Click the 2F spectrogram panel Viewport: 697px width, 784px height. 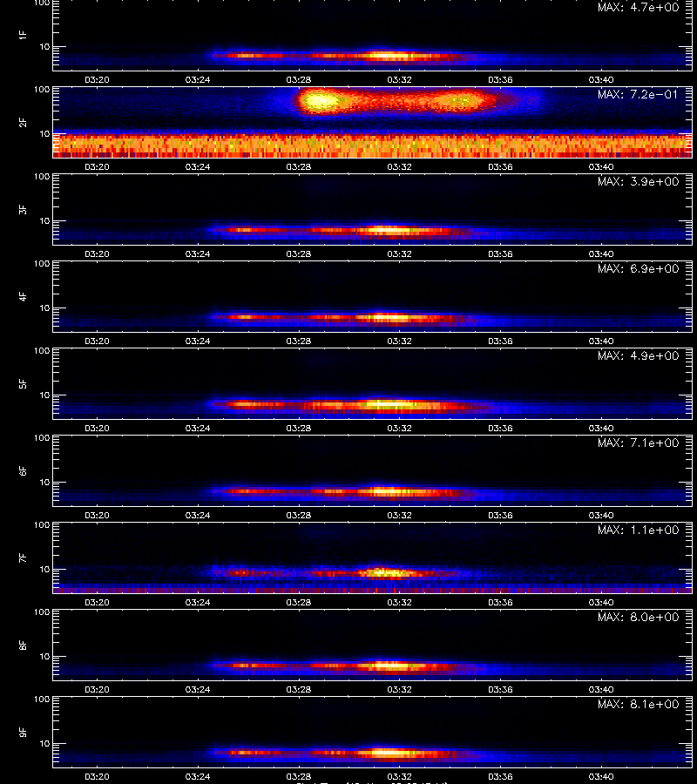[x=373, y=123]
